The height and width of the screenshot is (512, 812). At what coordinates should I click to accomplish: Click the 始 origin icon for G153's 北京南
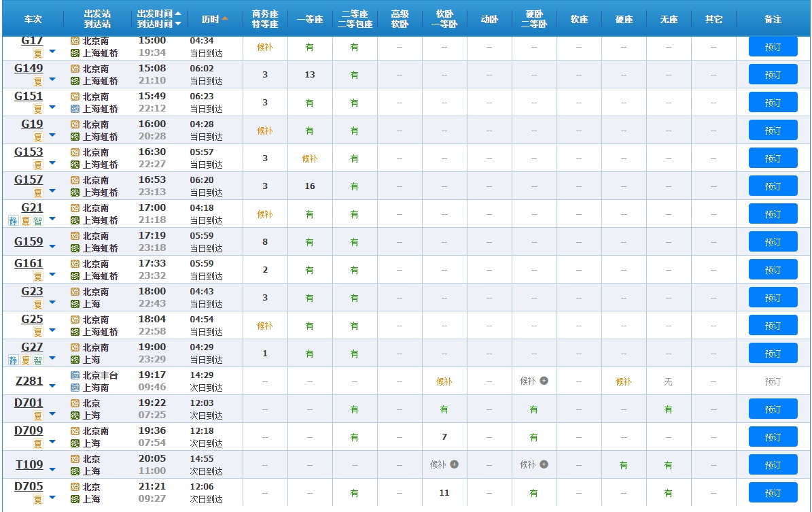(x=75, y=152)
